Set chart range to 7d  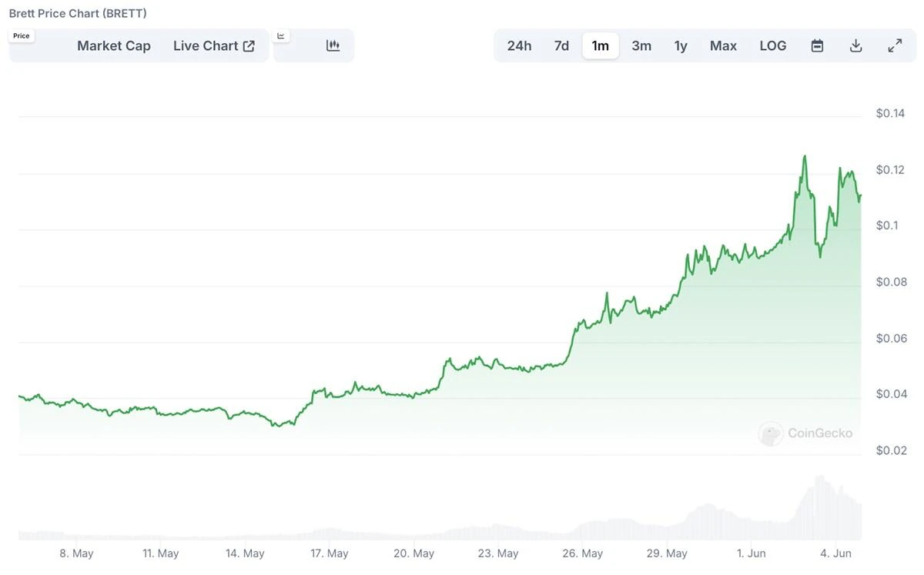(561, 46)
